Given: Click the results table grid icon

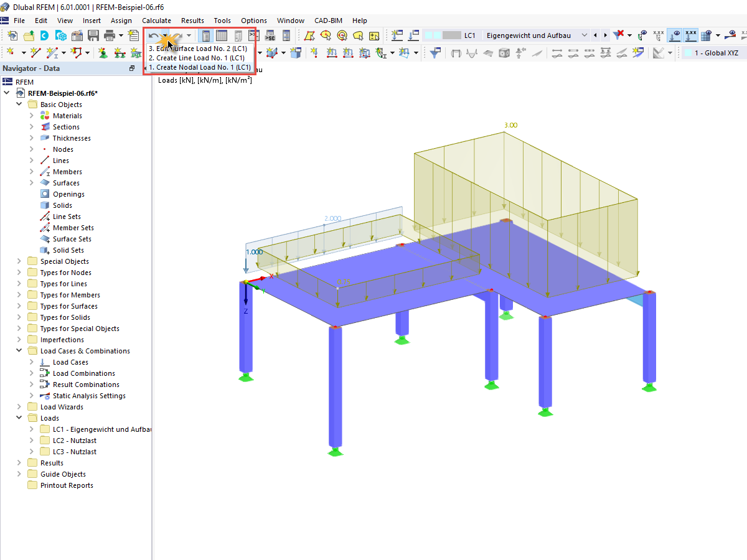Looking at the screenshot, I should pos(706,35).
